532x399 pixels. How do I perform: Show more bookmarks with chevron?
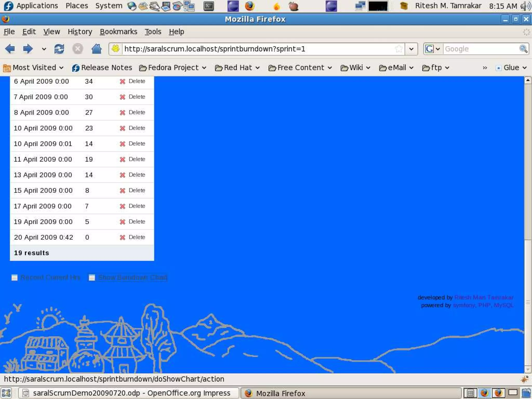tap(485, 68)
